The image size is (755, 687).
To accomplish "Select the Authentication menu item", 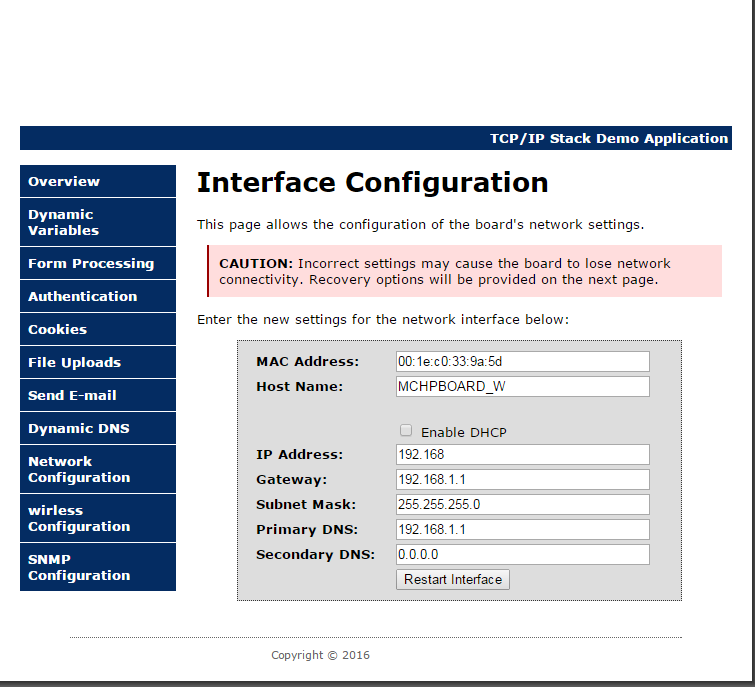I will 98,296.
